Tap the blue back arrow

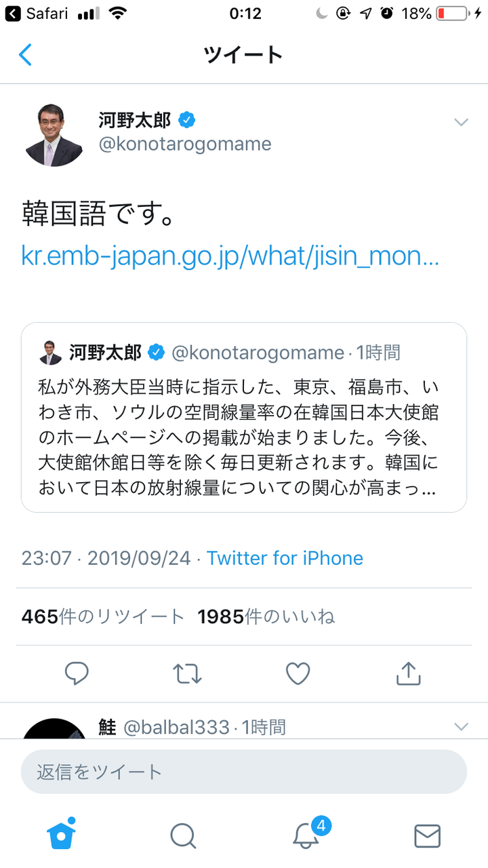pos(25,54)
